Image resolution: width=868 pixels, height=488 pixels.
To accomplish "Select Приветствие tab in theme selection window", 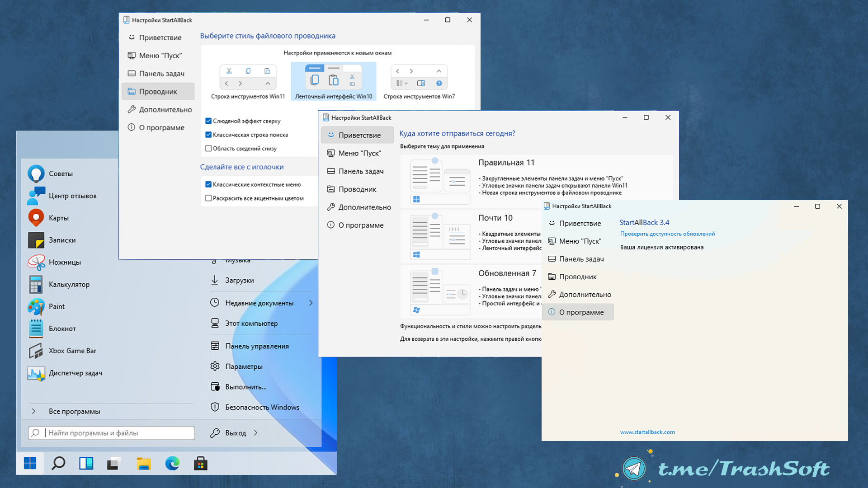I will pyautogui.click(x=357, y=135).
